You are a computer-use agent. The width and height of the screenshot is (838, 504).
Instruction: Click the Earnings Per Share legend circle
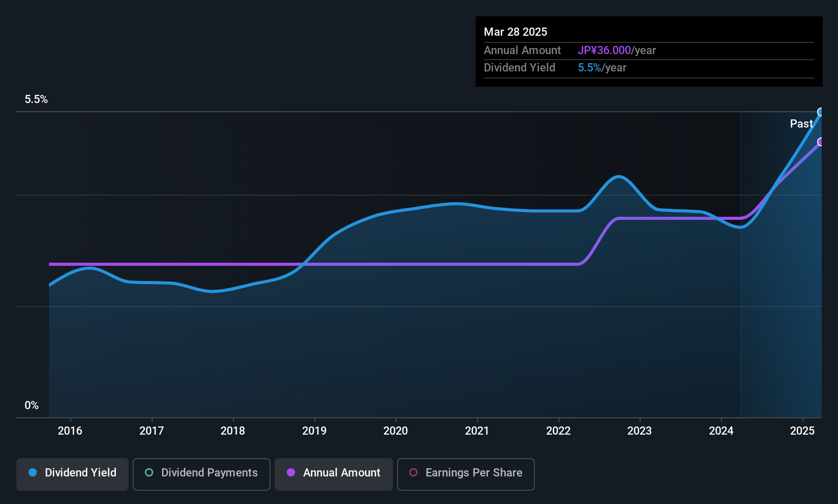point(413,472)
